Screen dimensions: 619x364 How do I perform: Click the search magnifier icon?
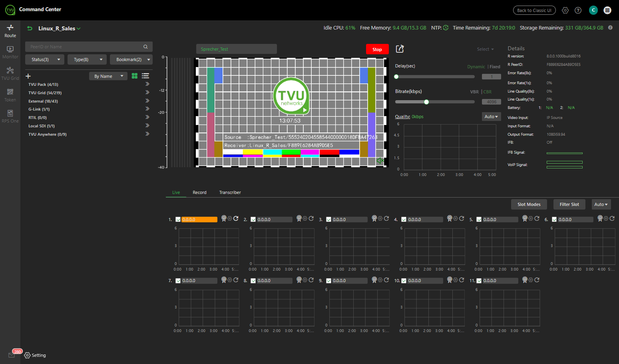tap(145, 47)
